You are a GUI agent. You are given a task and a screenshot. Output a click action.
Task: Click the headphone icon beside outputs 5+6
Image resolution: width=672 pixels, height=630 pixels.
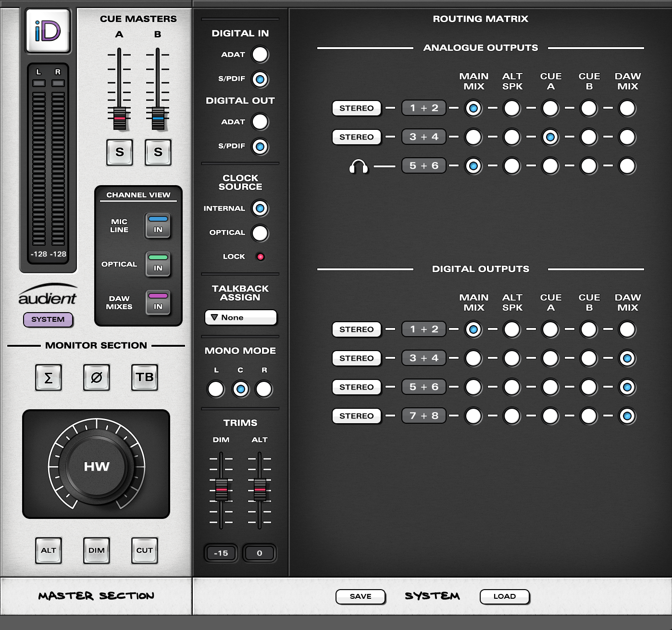coord(360,166)
